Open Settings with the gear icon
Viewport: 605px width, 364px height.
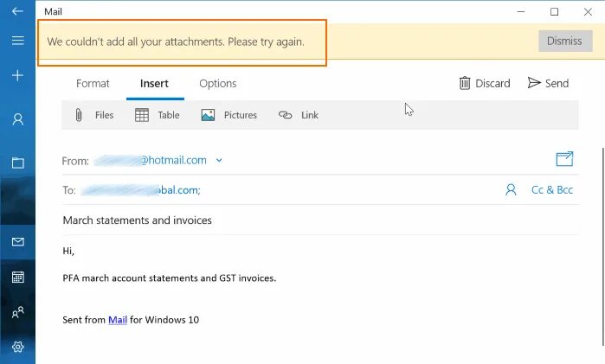click(18, 347)
